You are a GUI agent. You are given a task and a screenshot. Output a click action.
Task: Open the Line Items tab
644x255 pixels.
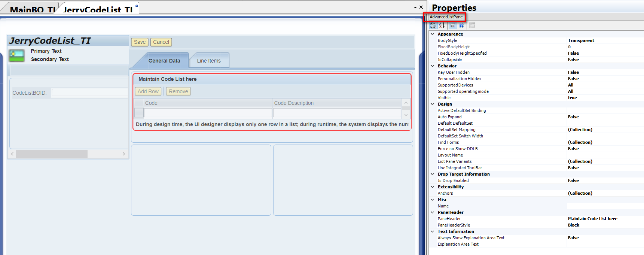[x=209, y=61]
